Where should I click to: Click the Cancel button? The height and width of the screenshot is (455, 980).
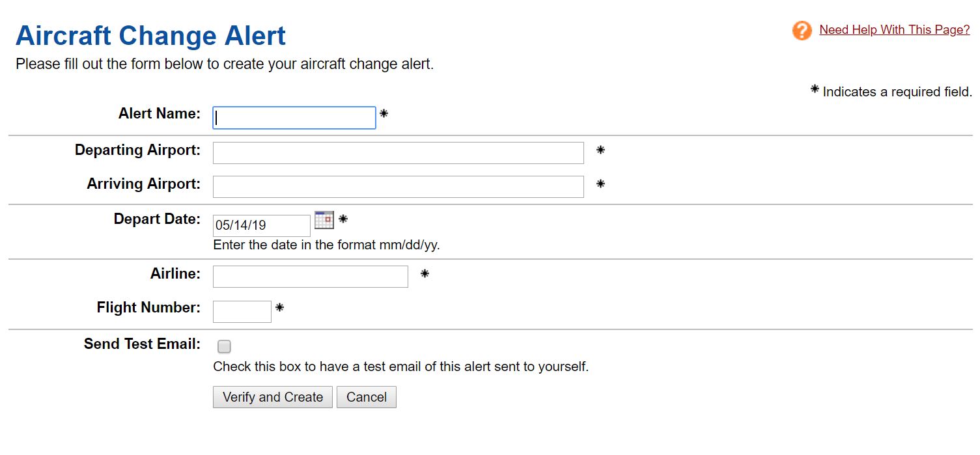pyautogui.click(x=366, y=397)
